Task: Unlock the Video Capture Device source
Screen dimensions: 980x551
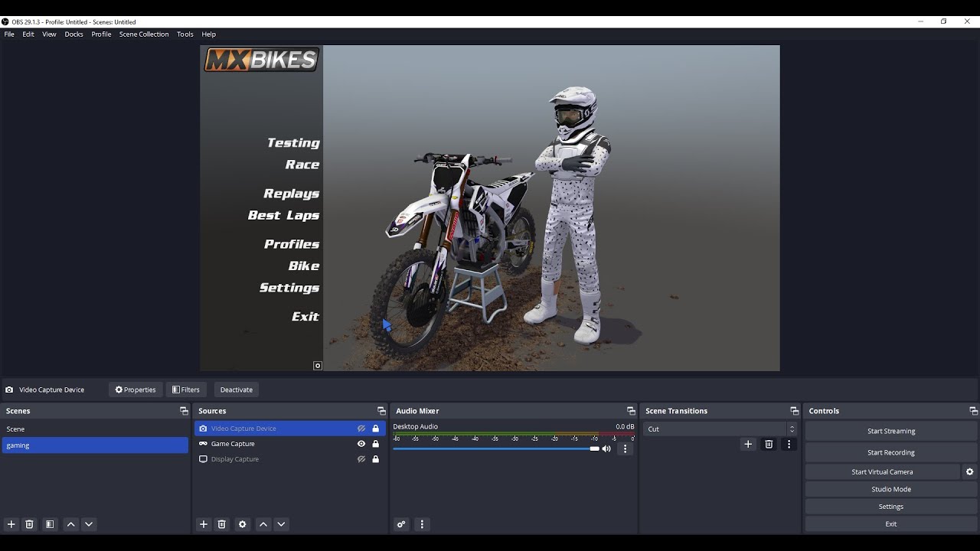Action: click(x=375, y=429)
